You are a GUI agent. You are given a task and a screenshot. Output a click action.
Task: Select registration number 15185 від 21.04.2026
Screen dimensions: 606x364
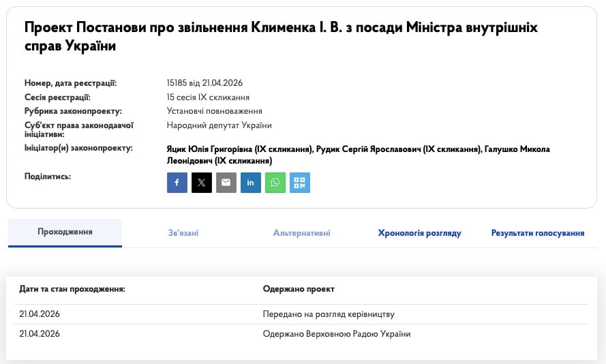click(204, 82)
